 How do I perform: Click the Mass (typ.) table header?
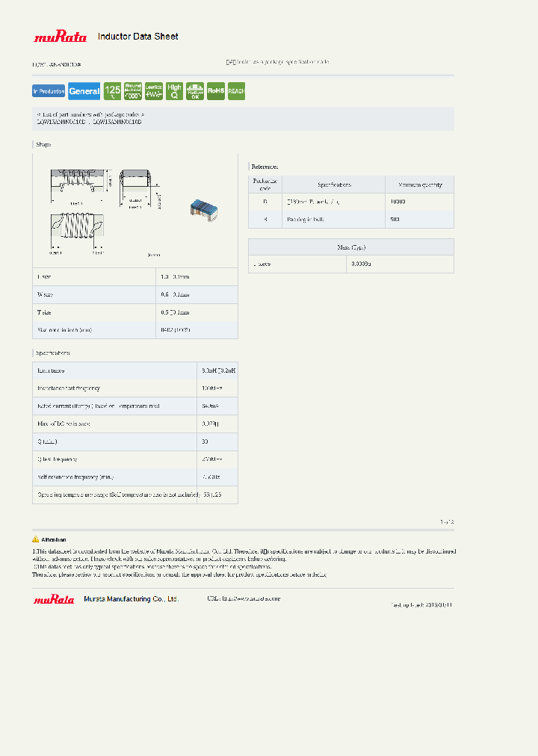pyautogui.click(x=350, y=247)
